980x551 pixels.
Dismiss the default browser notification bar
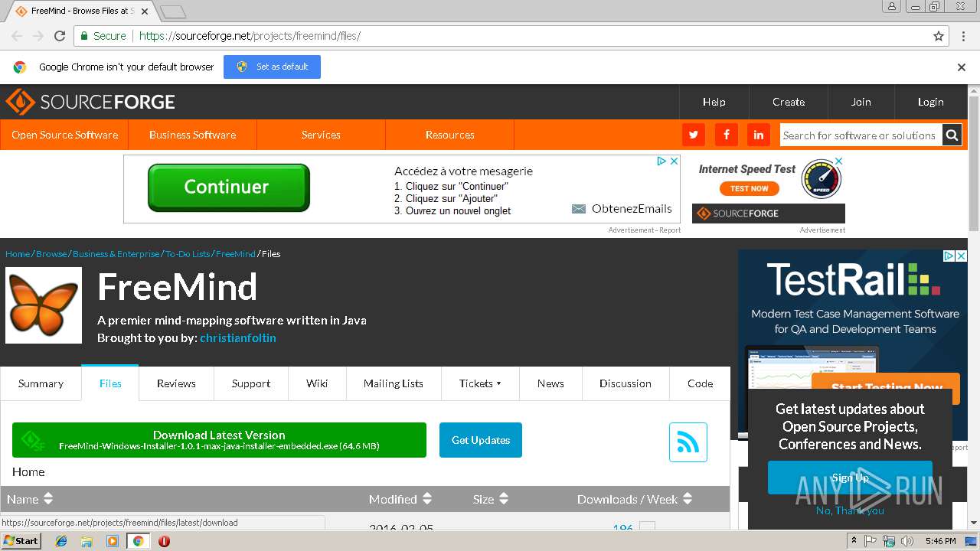pyautogui.click(x=962, y=67)
